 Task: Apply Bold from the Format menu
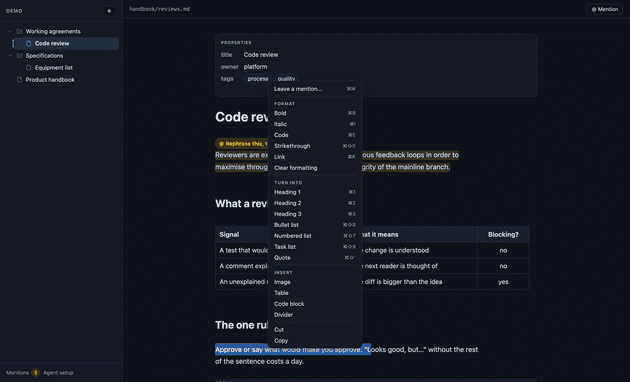tap(315, 113)
